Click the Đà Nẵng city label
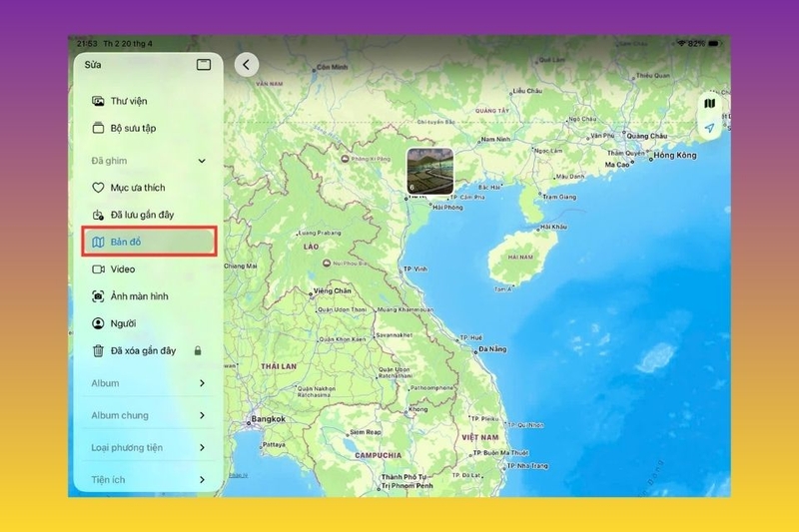The height and width of the screenshot is (532, 799). point(492,349)
